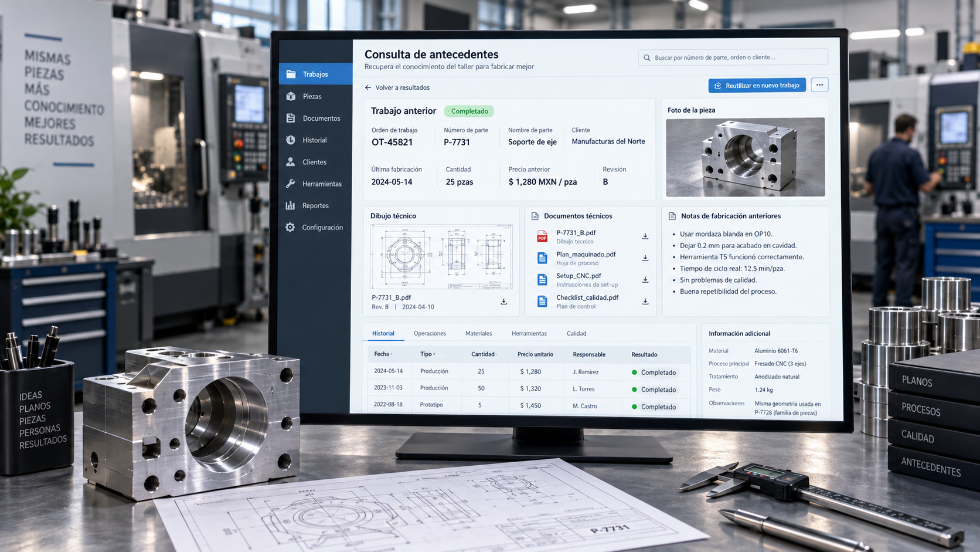Open the three-dots more options menu
The image size is (980, 552).
[819, 85]
